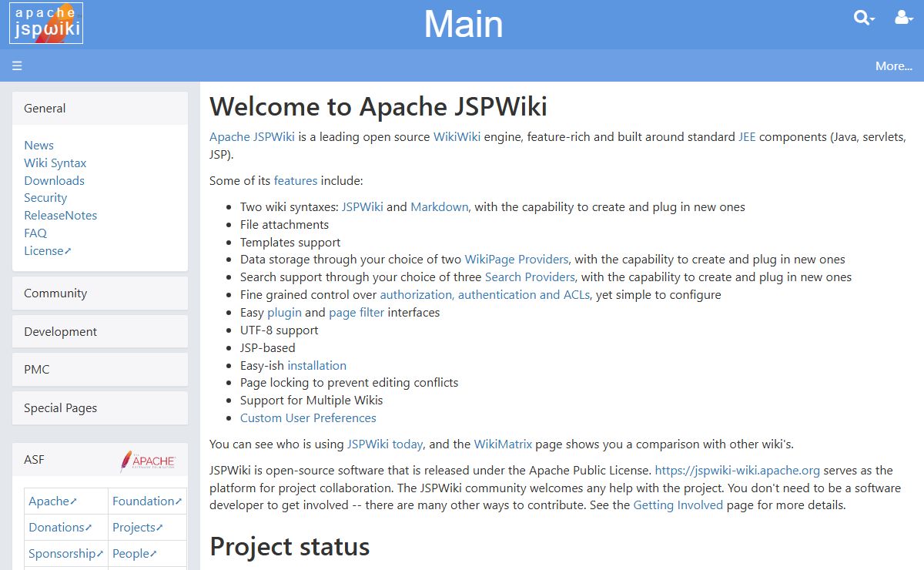
Task: Open the WikiMatrix link
Action: click(503, 444)
